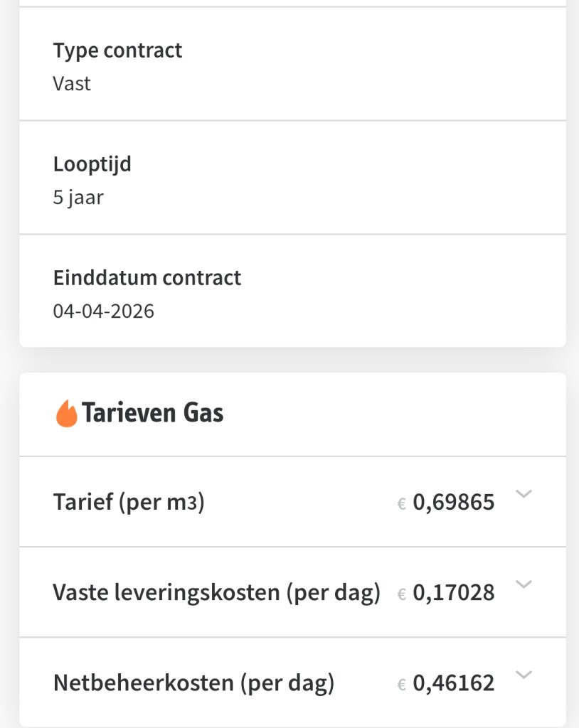The image size is (579, 728).
Task: Click the orange flame gas icon
Action: (66, 413)
